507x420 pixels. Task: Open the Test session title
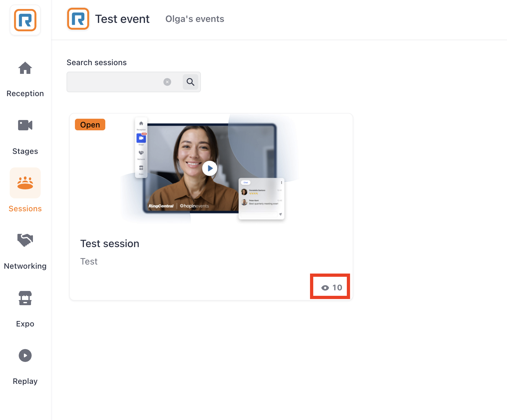110,244
